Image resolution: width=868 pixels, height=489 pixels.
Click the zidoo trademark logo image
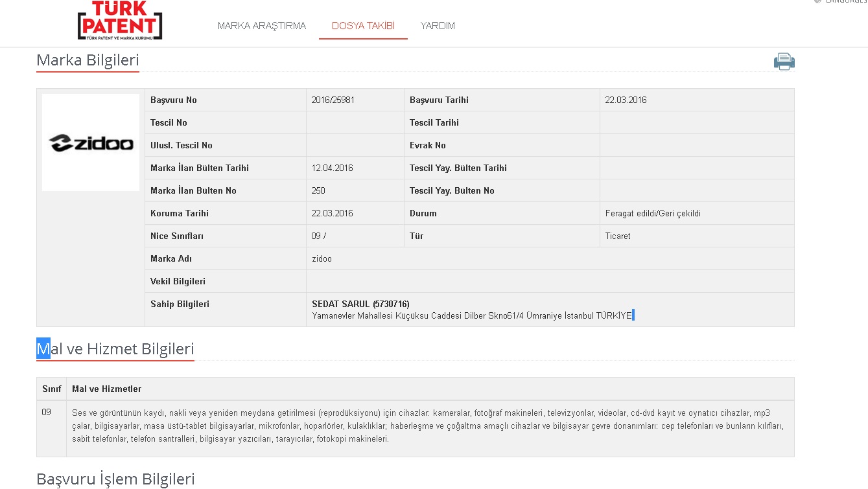pyautogui.click(x=91, y=142)
